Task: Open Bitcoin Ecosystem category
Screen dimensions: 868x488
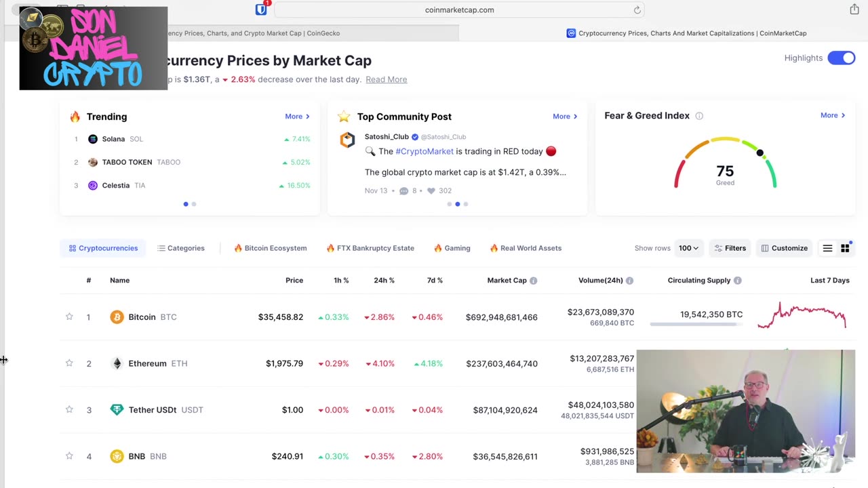Action: pyautogui.click(x=270, y=248)
